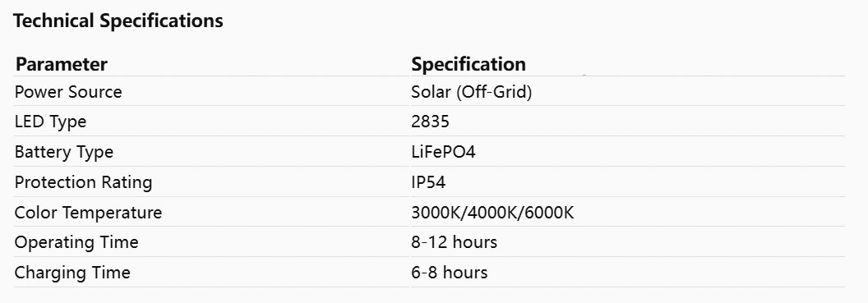Click the Charging Time label
The height and width of the screenshot is (303, 868).
coord(72,273)
